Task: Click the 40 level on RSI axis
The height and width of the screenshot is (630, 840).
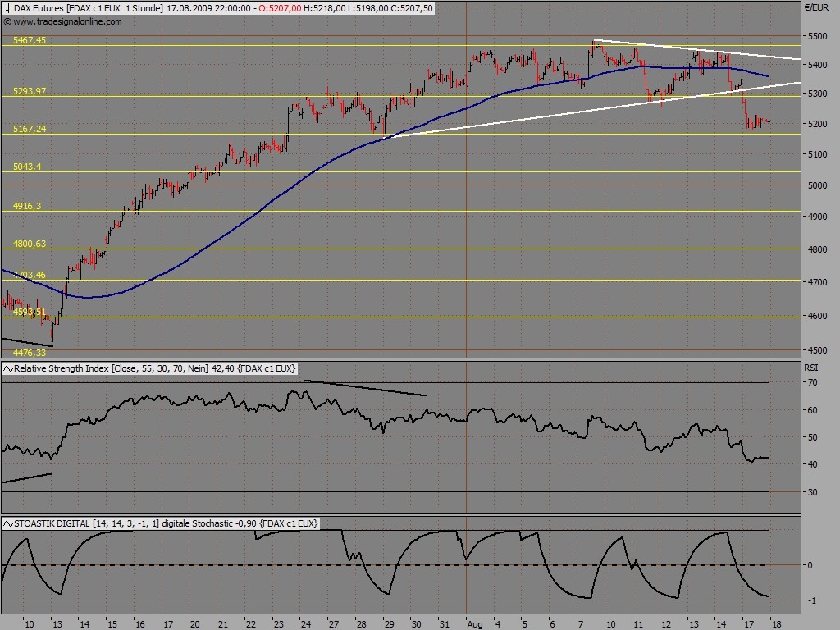Action: point(813,464)
